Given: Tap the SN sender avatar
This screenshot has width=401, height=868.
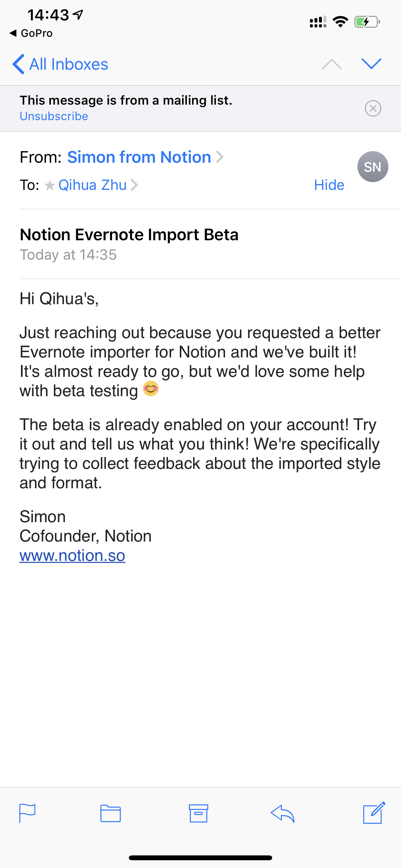Looking at the screenshot, I should tap(372, 167).
